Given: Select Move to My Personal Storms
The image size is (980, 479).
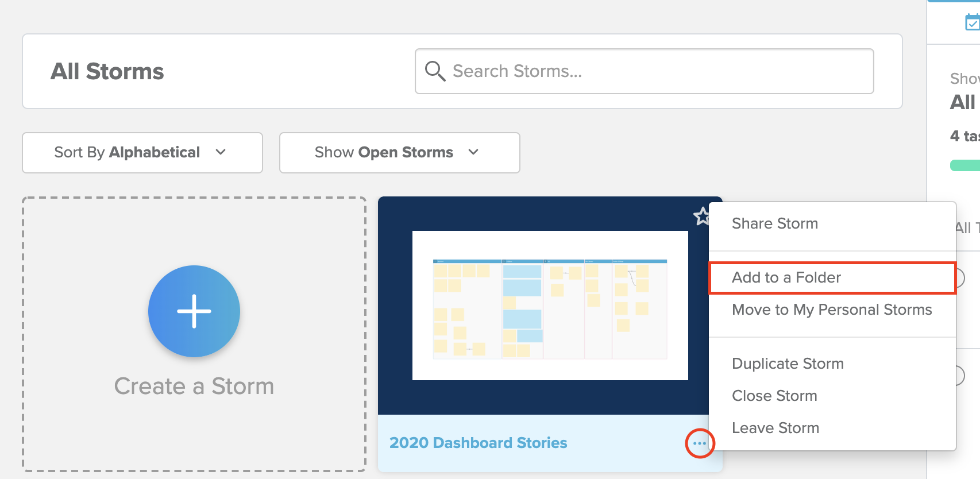Looking at the screenshot, I should [832, 310].
